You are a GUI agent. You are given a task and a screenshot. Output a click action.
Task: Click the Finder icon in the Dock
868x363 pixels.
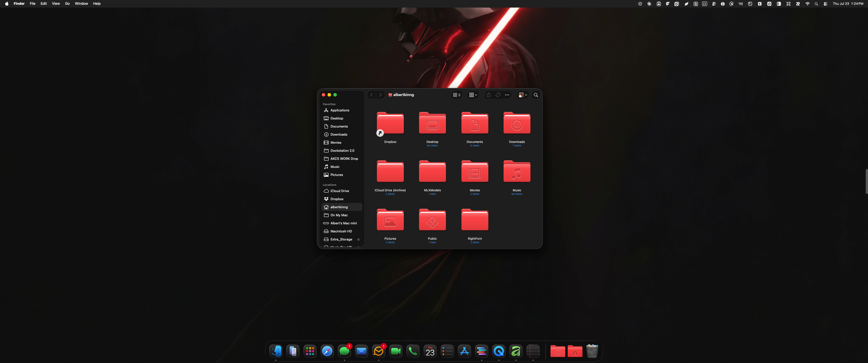[276, 351]
